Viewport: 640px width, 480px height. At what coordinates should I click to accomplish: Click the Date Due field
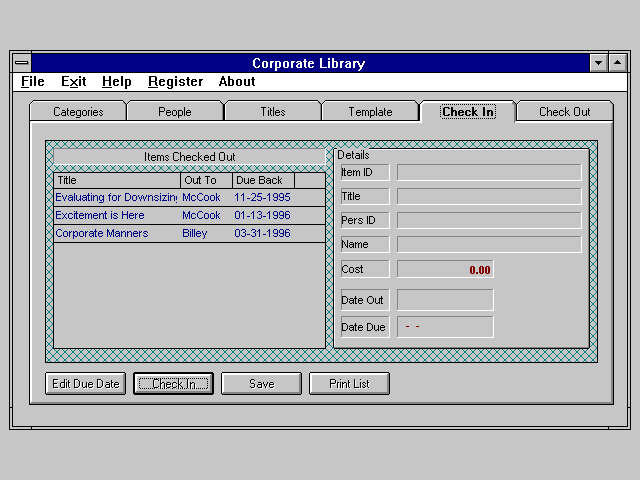point(445,327)
